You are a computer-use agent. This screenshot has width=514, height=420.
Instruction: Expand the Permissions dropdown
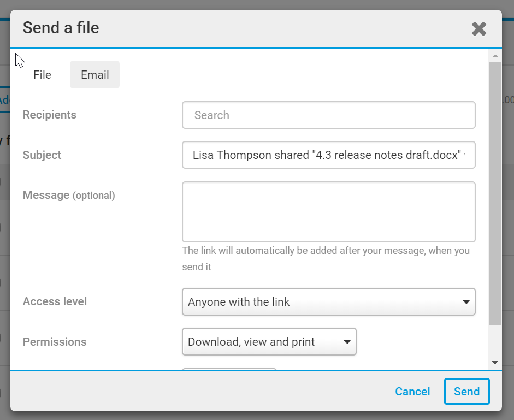click(269, 342)
